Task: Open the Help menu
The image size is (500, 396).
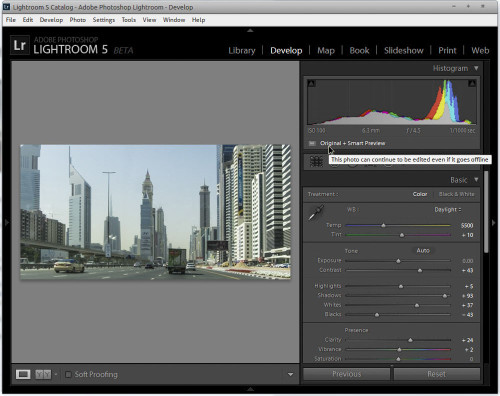Action: tap(198, 20)
